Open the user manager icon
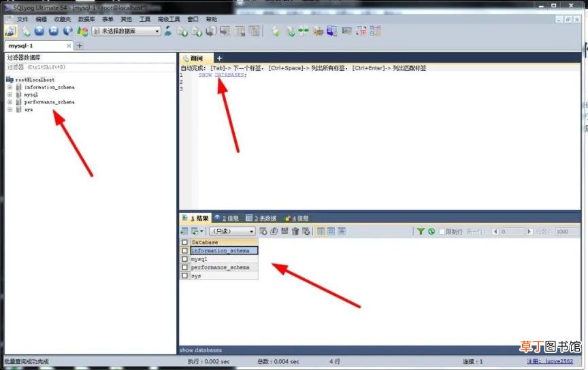Screen dimensions: 588x370 [x=168, y=31]
